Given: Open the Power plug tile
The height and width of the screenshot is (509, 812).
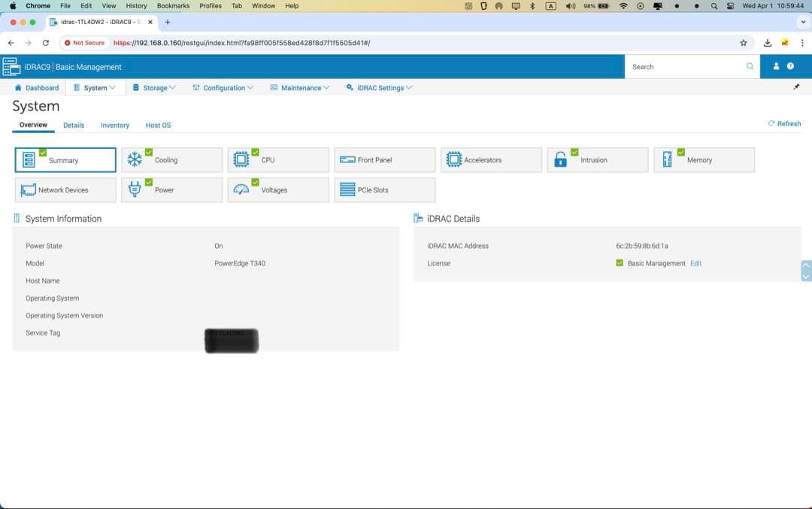Looking at the screenshot, I should coord(172,190).
